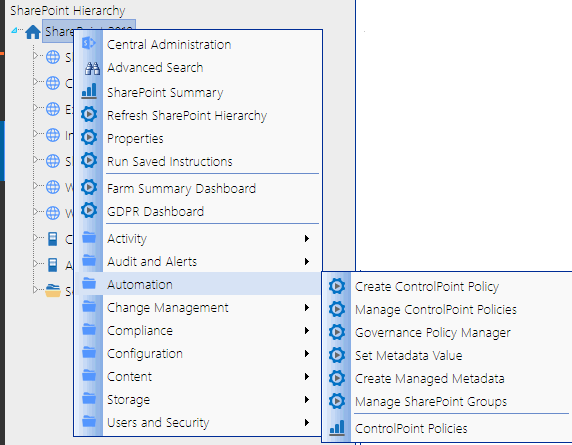Click the home icon in SharePoint Hierarchy
The image size is (572, 445).
(x=33, y=32)
